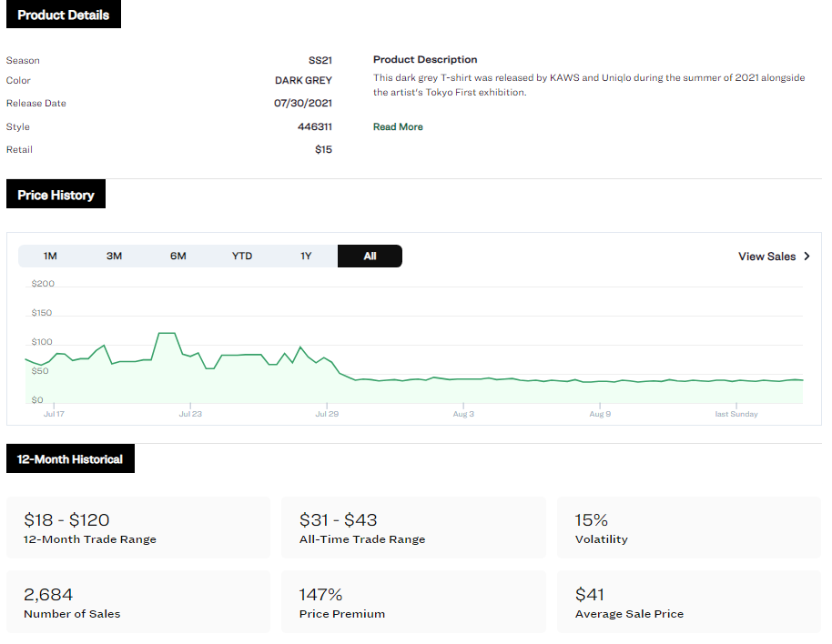This screenshot has width=832, height=644.
Task: Click the Jul 17 axis label
Action: (54, 414)
